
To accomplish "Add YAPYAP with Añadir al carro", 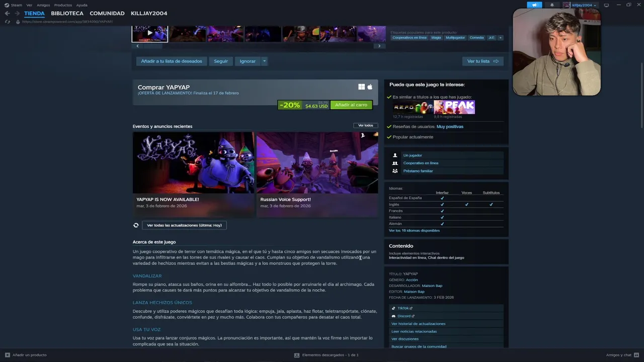I will 351,105.
